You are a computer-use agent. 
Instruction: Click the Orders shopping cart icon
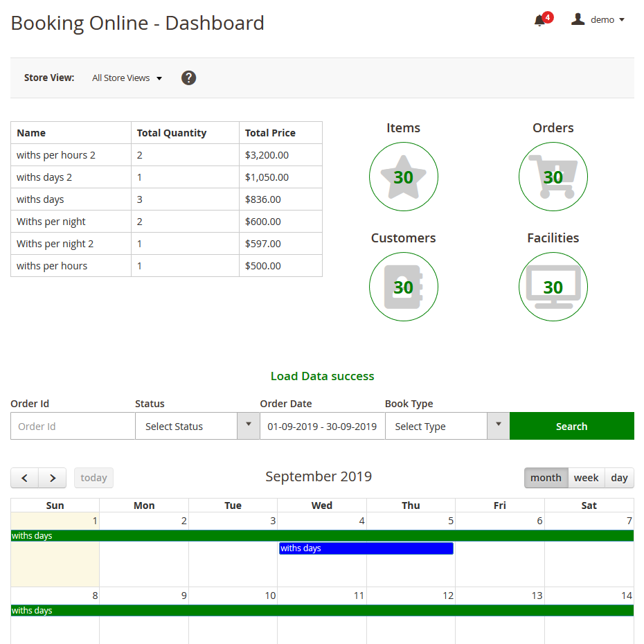point(553,177)
